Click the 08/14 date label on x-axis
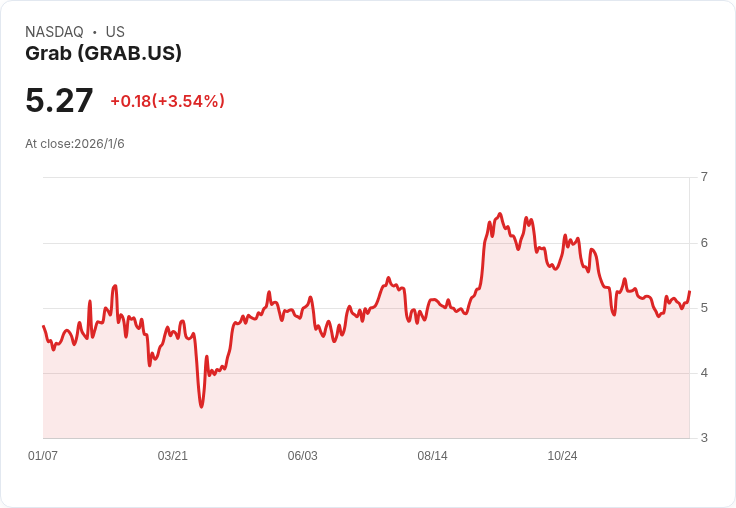This screenshot has height=508, width=736. point(433,456)
